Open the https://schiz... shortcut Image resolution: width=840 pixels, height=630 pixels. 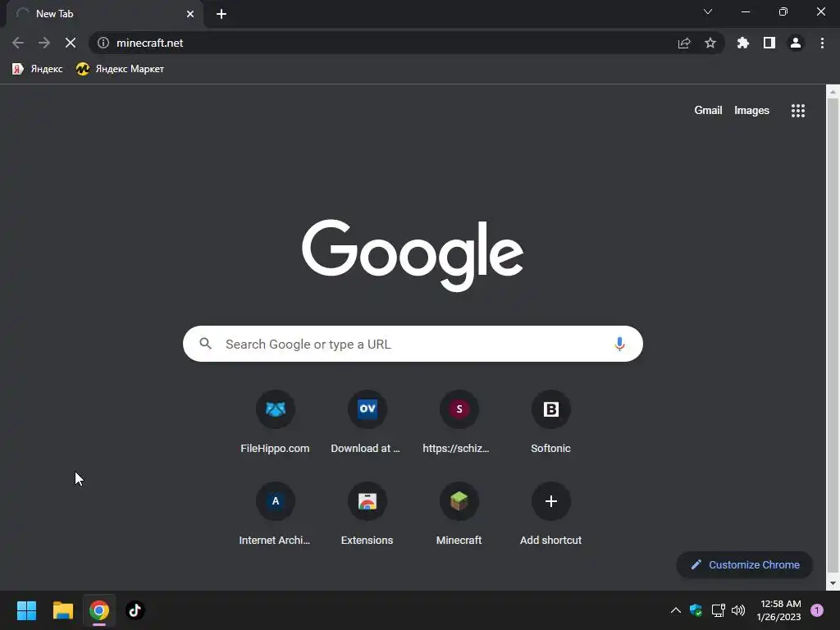[459, 422]
